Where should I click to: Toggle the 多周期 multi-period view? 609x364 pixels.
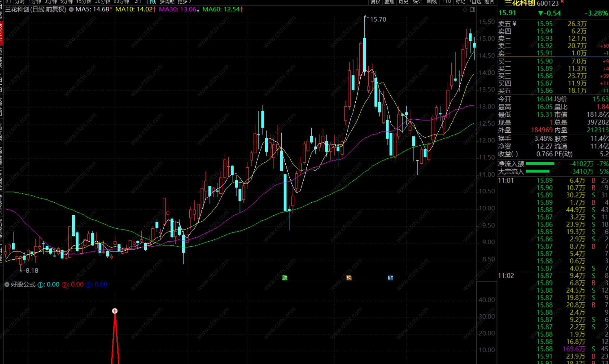(167, 2)
